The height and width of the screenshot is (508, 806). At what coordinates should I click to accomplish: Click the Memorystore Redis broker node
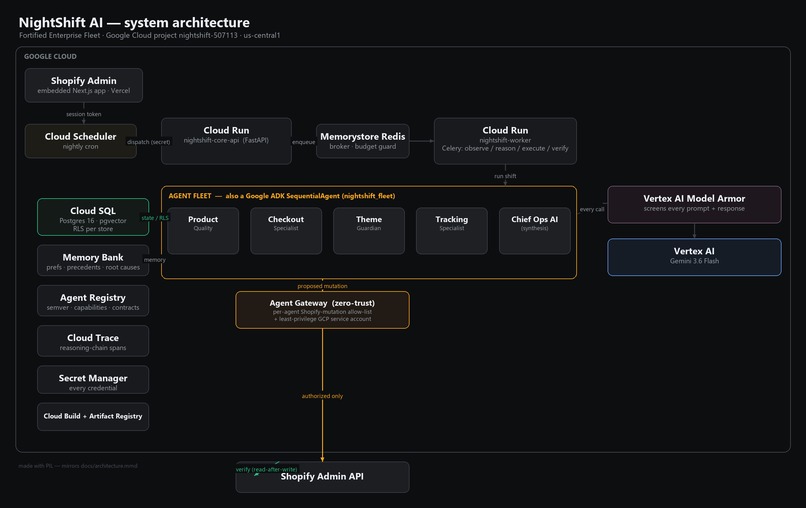tap(362, 141)
